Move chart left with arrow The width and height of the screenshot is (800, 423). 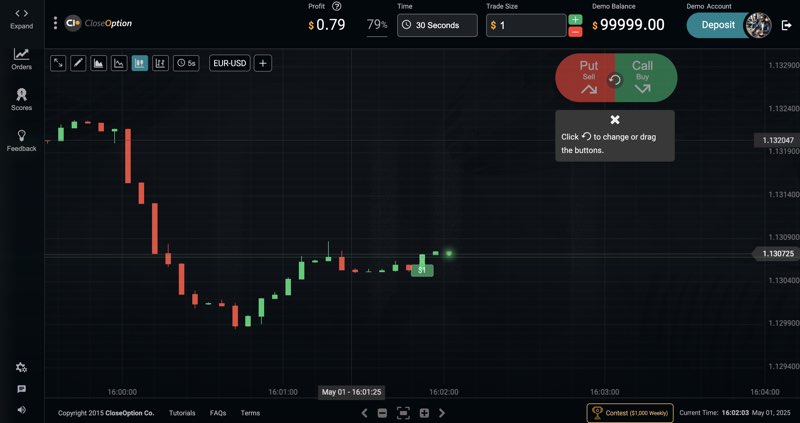pyautogui.click(x=364, y=413)
